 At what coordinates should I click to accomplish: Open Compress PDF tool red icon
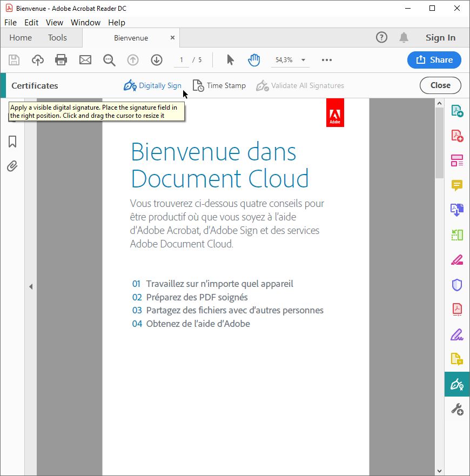point(457,310)
